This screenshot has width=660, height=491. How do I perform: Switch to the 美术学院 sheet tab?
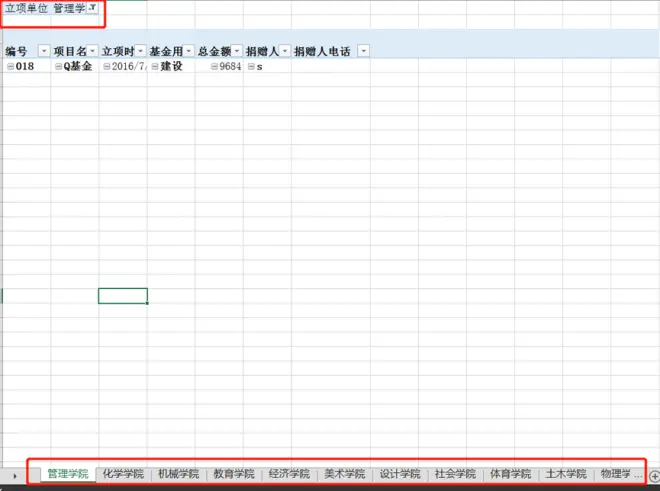pyautogui.click(x=344, y=474)
